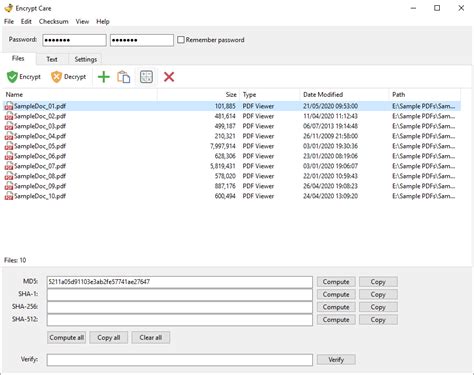Screen dimensions: 474x375
Task: Click PDF icon of SampleDoc_03.pdf
Action: coord(9,126)
